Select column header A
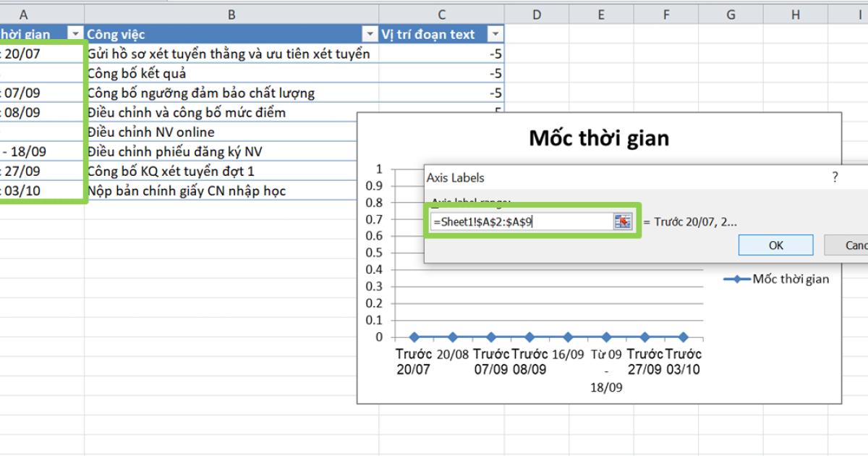 tap(24, 13)
